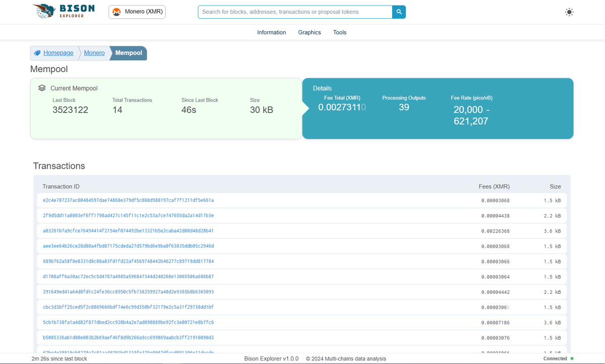The image size is (605, 364).
Task: Click the Size column header
Action: coord(555,187)
